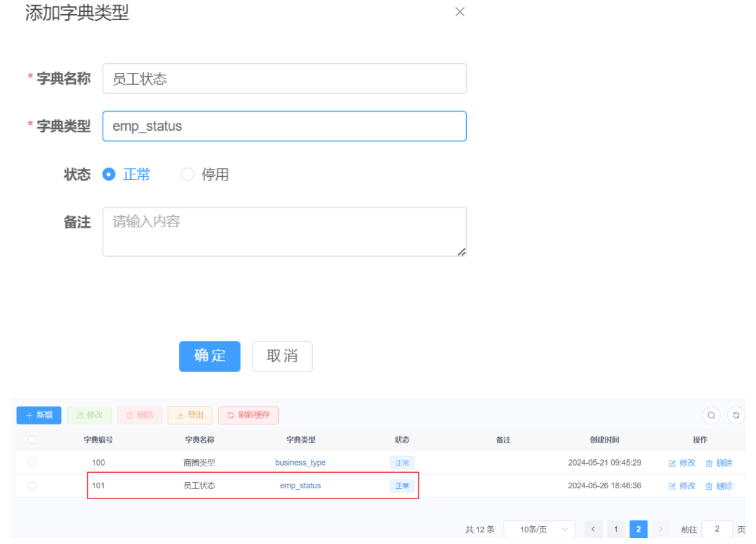Select page 2 in pagination
The height and width of the screenshot is (544, 756).
click(x=638, y=529)
